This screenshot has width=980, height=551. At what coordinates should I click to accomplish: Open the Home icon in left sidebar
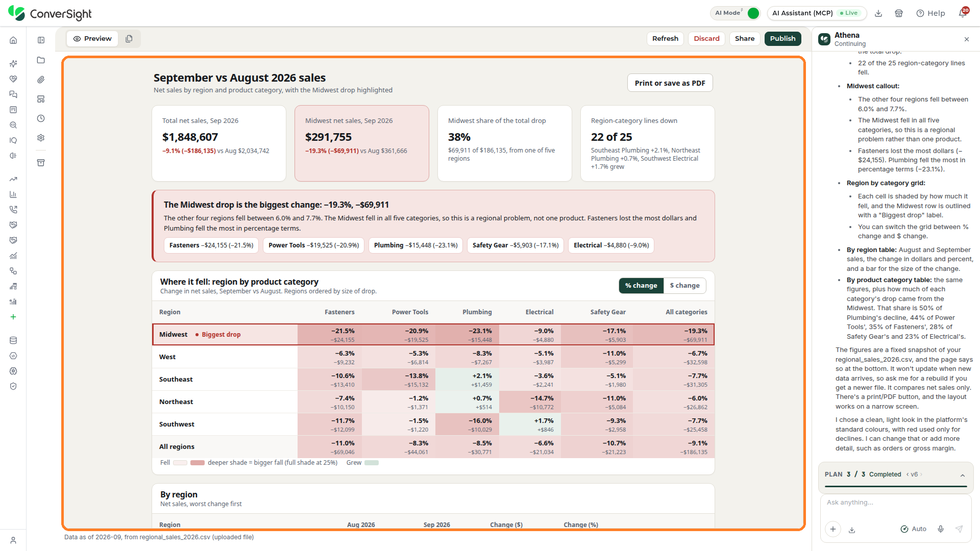(x=13, y=40)
